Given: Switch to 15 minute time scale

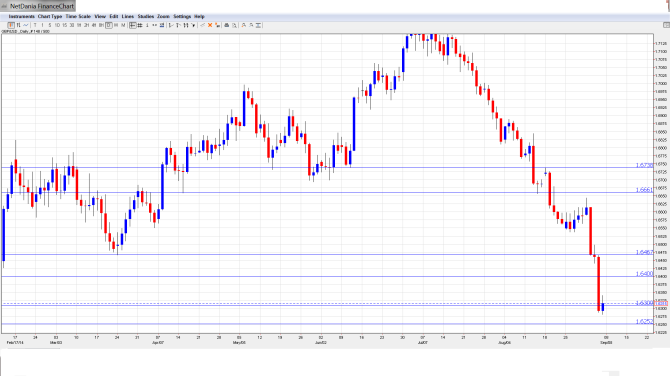Looking at the screenshot, I should coord(65,25).
